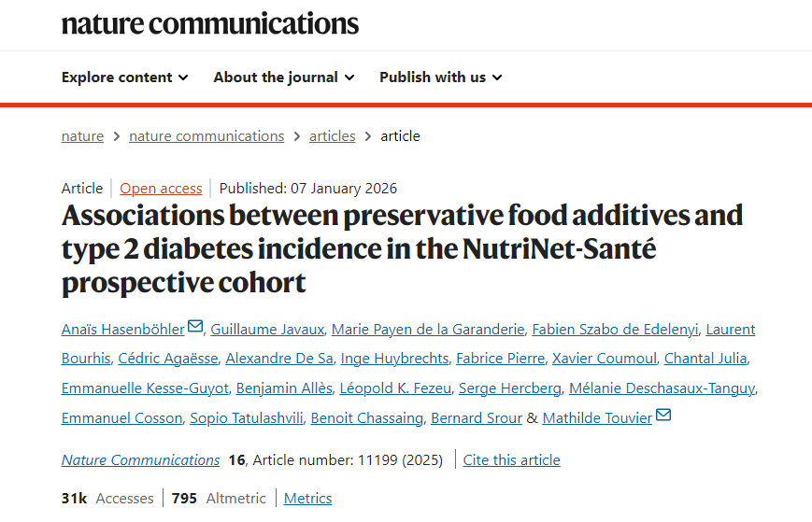Open author Bernard Srour's details
812x522 pixels.
point(477,418)
